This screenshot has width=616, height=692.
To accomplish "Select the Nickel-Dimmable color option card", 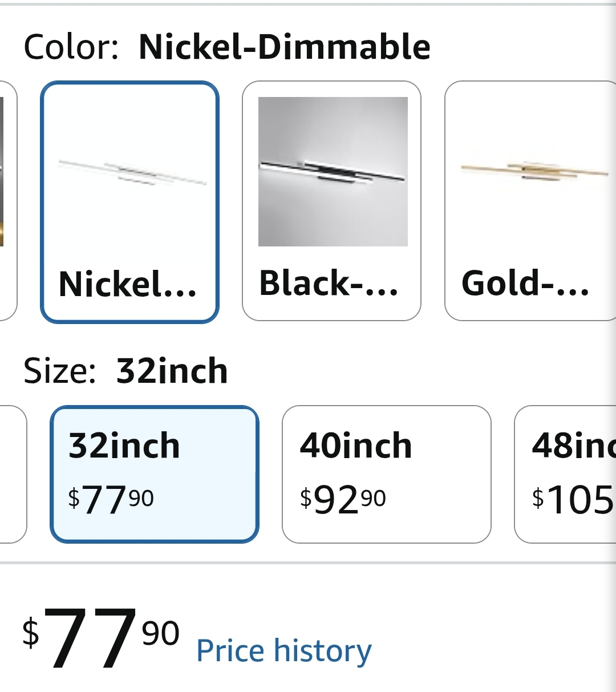I will [x=129, y=202].
